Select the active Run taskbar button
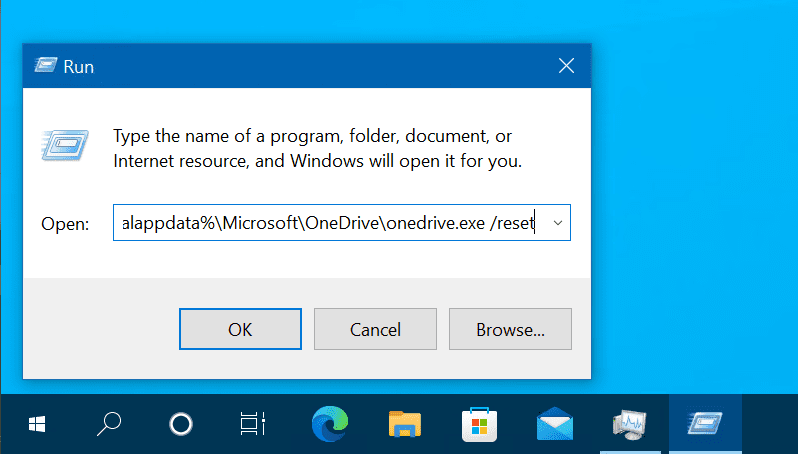 point(705,424)
